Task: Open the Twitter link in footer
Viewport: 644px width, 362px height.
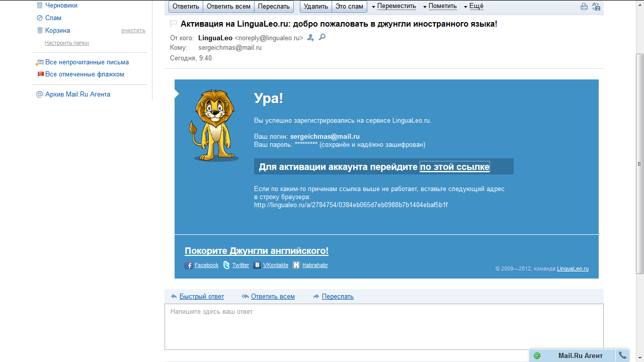Action: click(240, 265)
